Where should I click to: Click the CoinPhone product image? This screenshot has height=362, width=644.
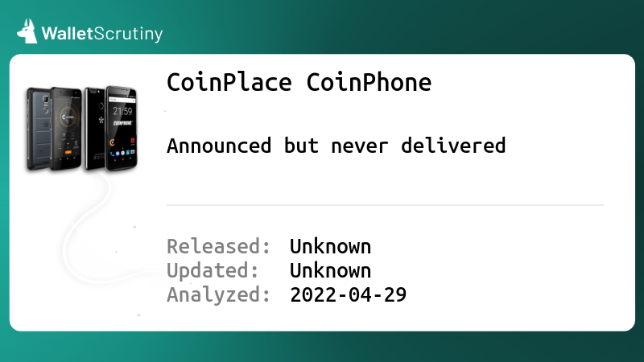[82, 128]
